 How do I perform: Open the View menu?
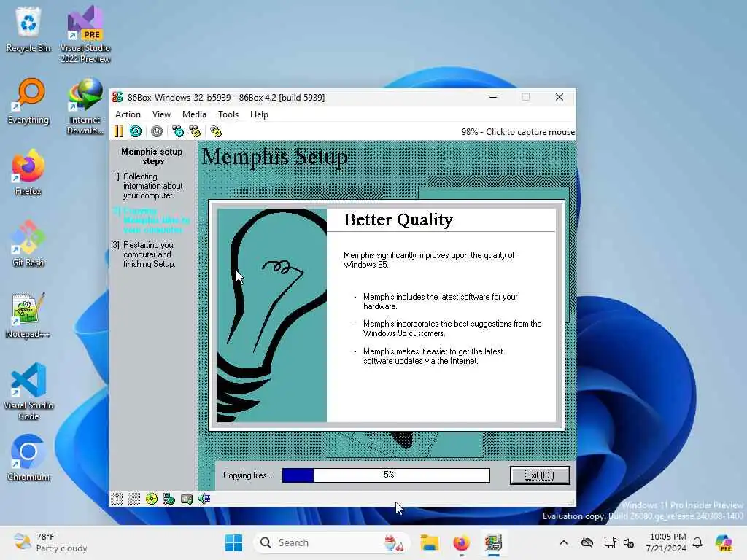click(x=161, y=114)
